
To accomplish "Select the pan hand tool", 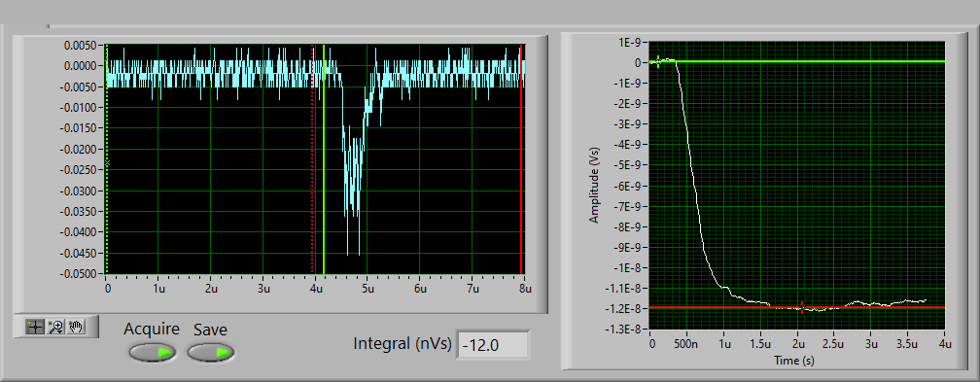I will tap(76, 327).
